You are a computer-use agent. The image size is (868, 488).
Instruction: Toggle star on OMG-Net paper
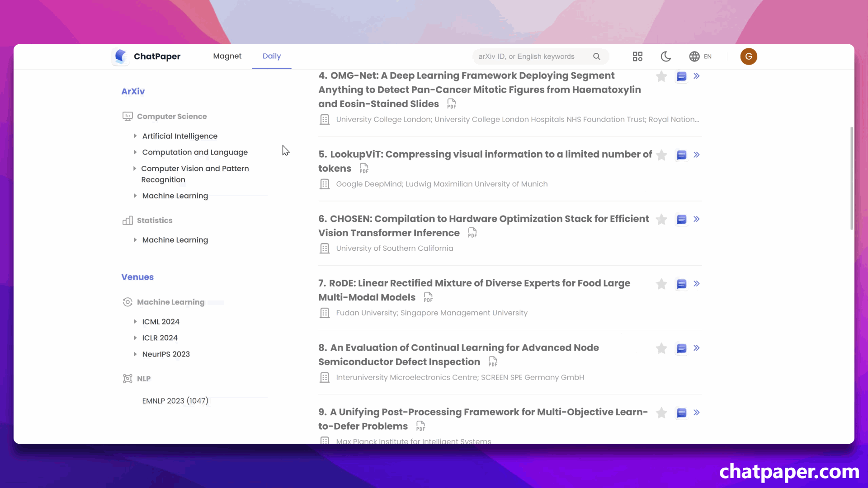(661, 76)
